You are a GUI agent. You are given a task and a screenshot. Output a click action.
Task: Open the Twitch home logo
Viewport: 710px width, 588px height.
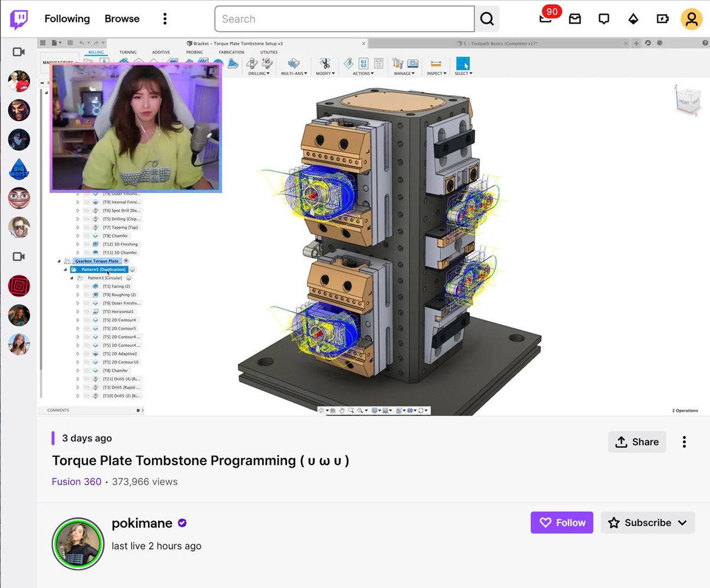[19, 19]
